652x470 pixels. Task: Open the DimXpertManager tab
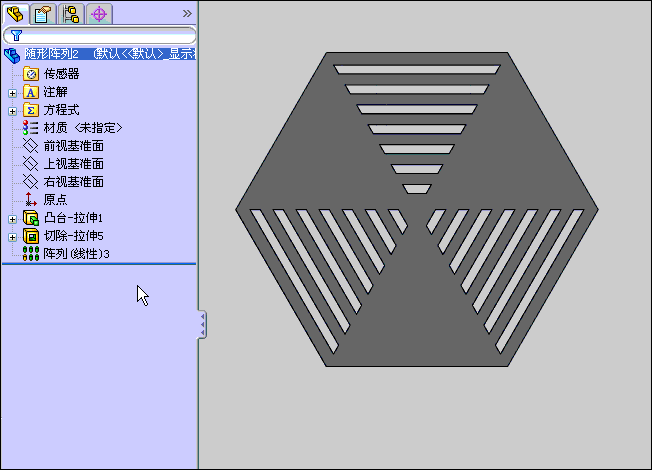99,14
